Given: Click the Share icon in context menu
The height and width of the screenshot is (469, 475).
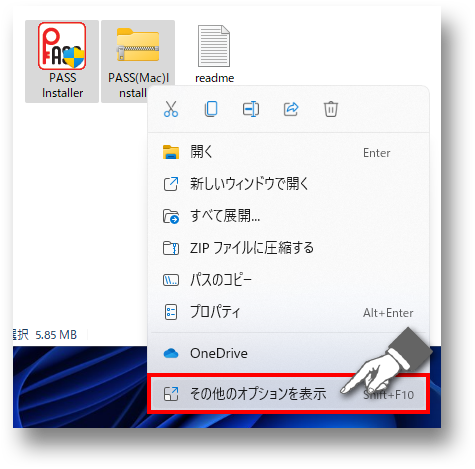Looking at the screenshot, I should [x=291, y=109].
